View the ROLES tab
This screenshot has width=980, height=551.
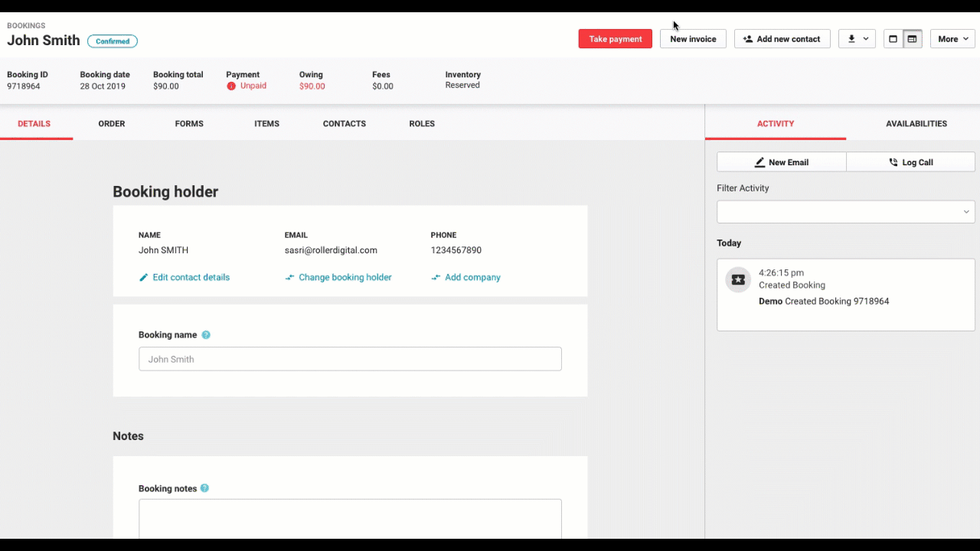422,123
